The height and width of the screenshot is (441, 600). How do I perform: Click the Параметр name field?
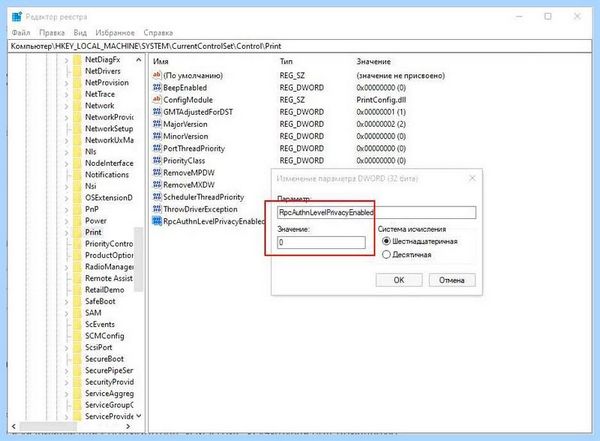click(x=377, y=212)
